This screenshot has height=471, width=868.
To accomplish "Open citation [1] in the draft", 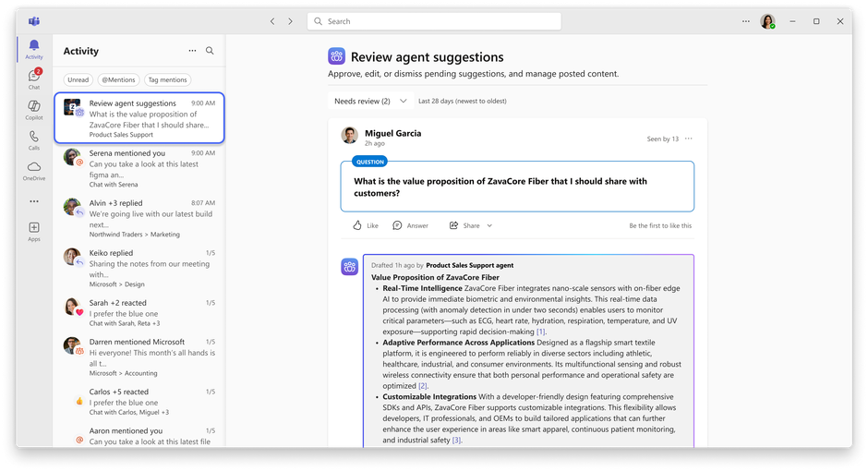I will click(x=541, y=332).
